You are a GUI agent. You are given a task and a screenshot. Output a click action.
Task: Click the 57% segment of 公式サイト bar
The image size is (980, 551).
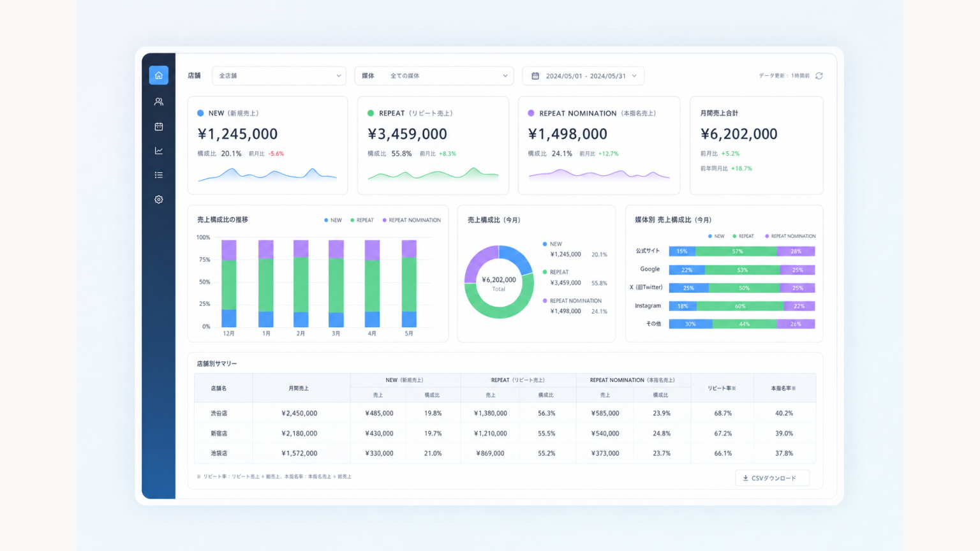pyautogui.click(x=737, y=251)
